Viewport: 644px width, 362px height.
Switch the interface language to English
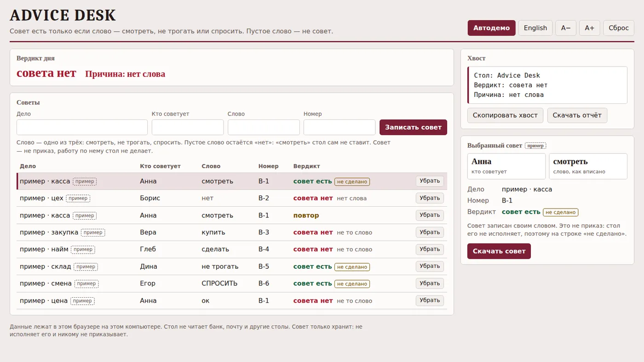click(535, 28)
